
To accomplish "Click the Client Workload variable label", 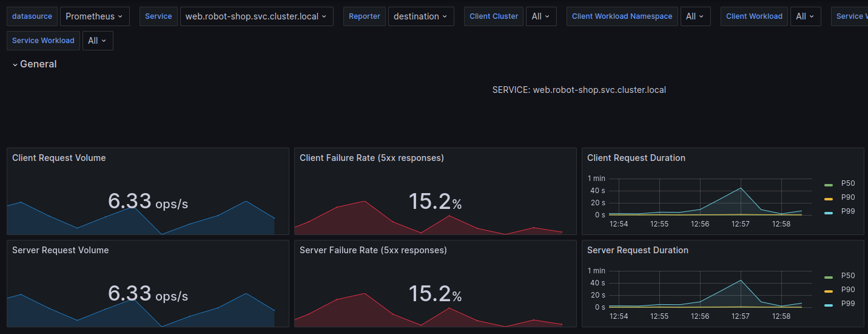I will [x=754, y=16].
